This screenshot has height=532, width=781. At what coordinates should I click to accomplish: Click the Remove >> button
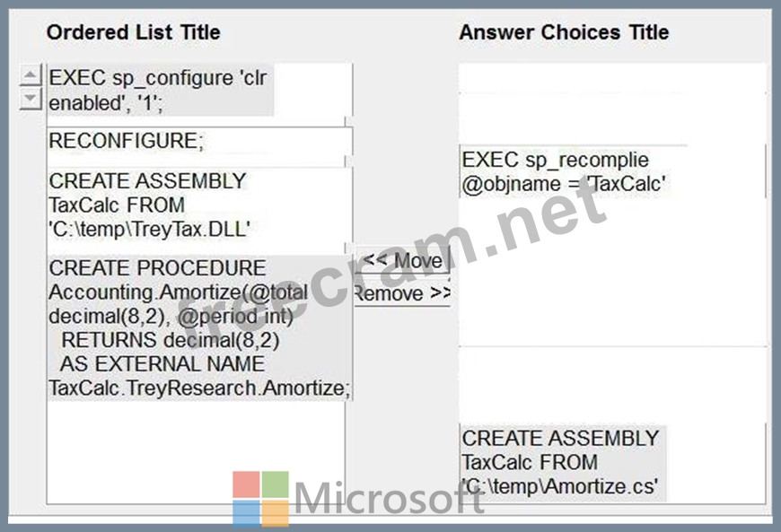pos(402,293)
